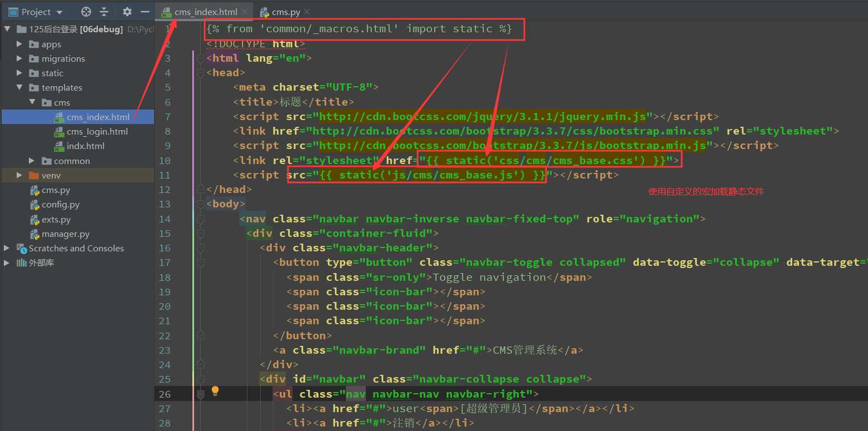868x431 pixels.
Task: Click the 'common/_macros.html' import path
Action: click(330, 28)
